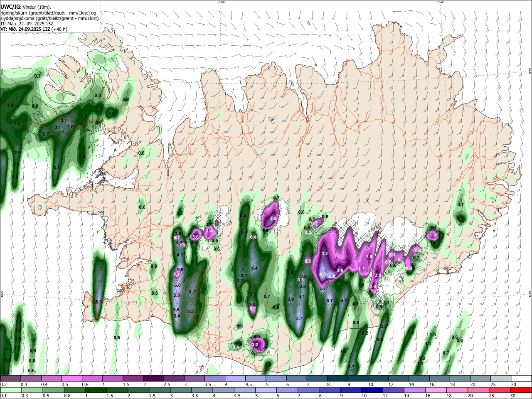Click the "30" label on the lower legend row

coord(513,397)
